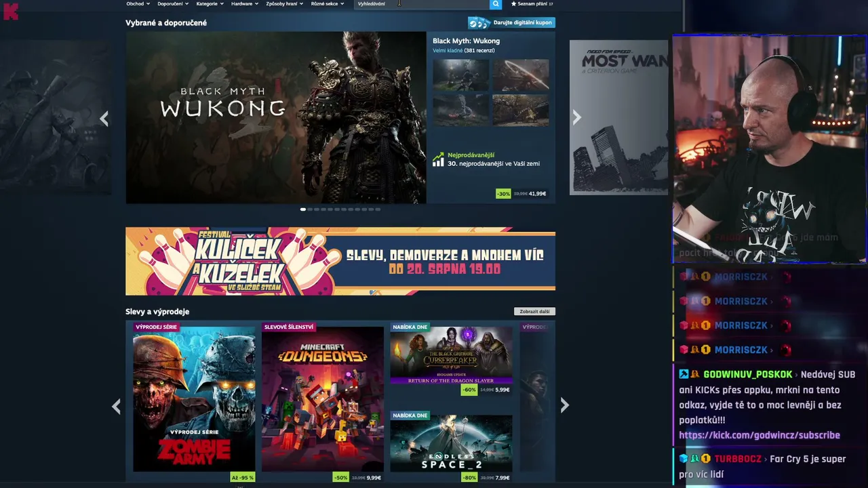Click the right arrow of Slevy a výprodeje
The width and height of the screenshot is (868, 488).
[564, 405]
